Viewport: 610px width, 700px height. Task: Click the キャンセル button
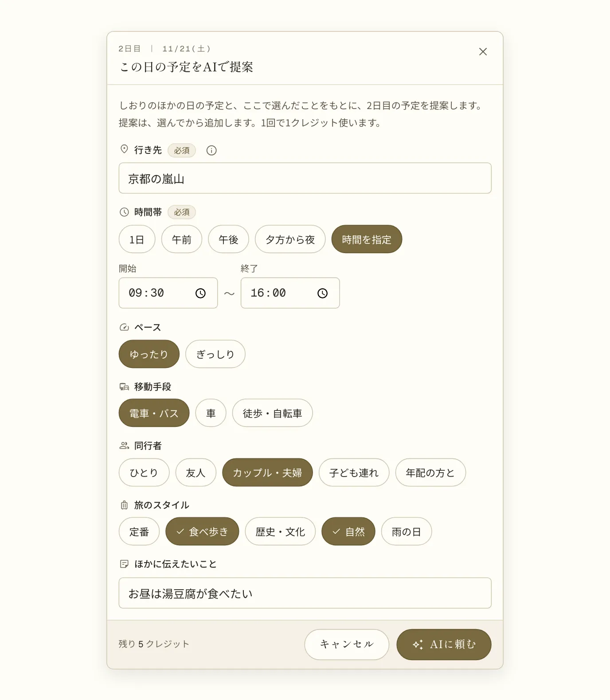tap(347, 644)
